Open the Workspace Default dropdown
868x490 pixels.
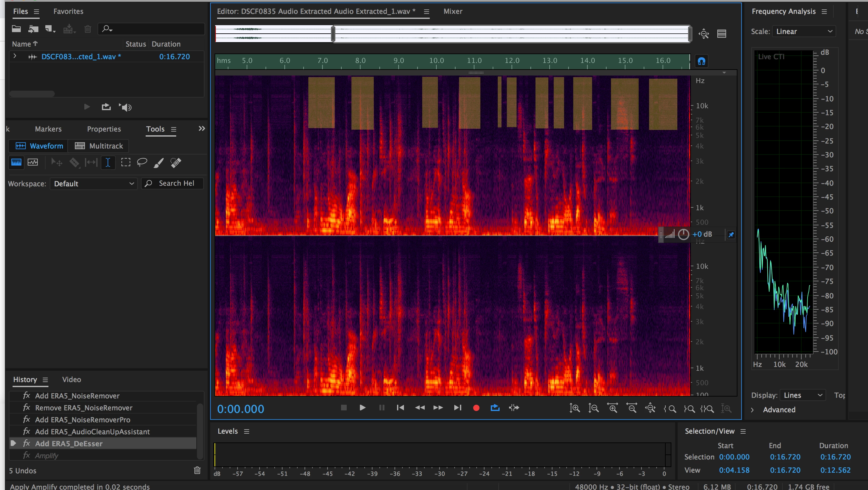(x=93, y=184)
